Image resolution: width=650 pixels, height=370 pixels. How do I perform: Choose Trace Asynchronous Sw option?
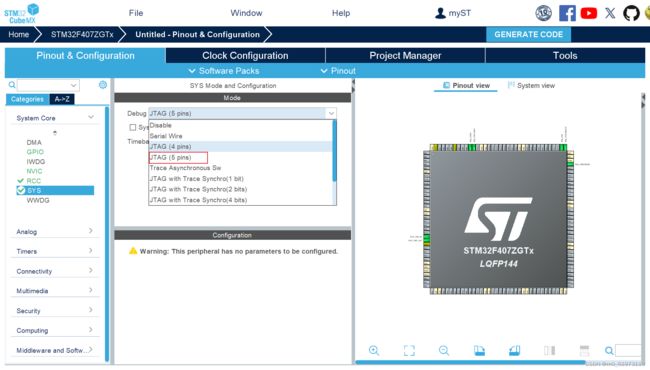[x=240, y=168]
